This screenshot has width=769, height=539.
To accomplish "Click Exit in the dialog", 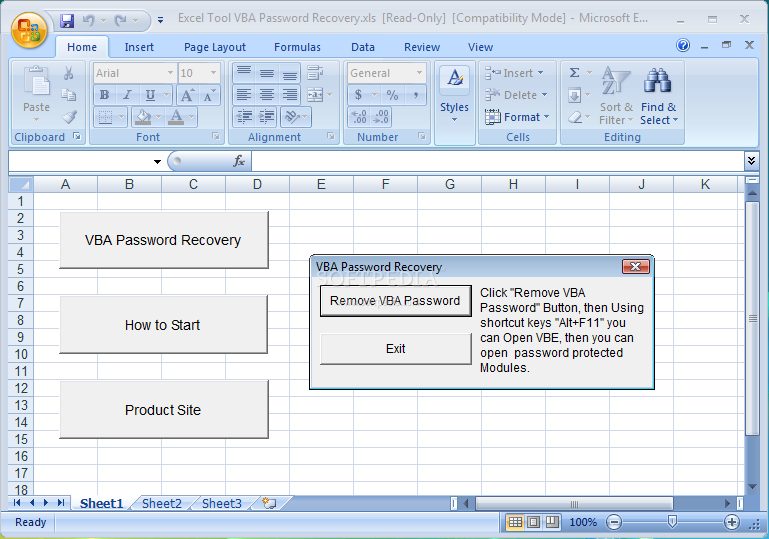I will pos(395,349).
